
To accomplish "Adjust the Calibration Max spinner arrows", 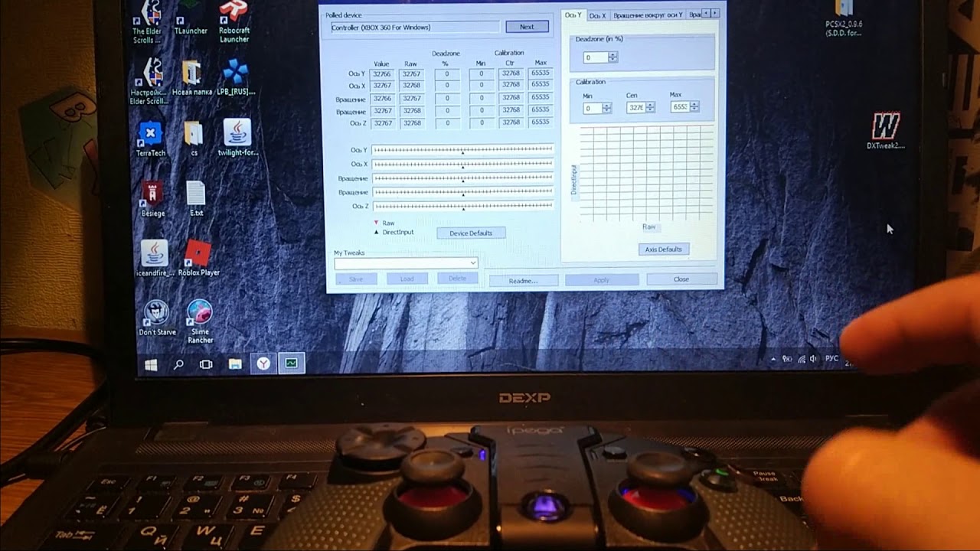I will click(x=694, y=107).
